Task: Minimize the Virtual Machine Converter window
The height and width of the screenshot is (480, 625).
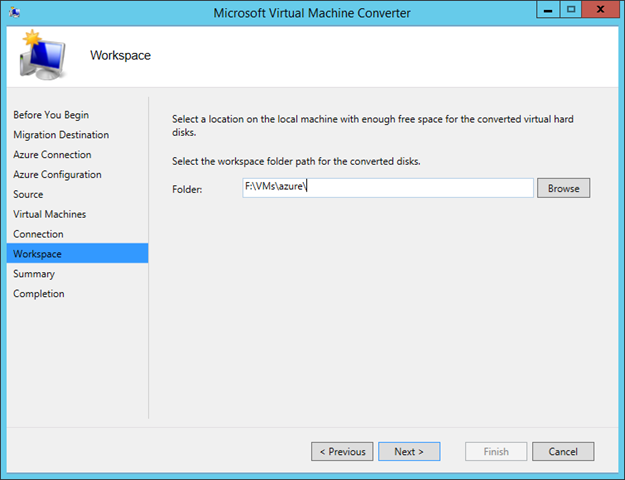Action: click(x=548, y=10)
